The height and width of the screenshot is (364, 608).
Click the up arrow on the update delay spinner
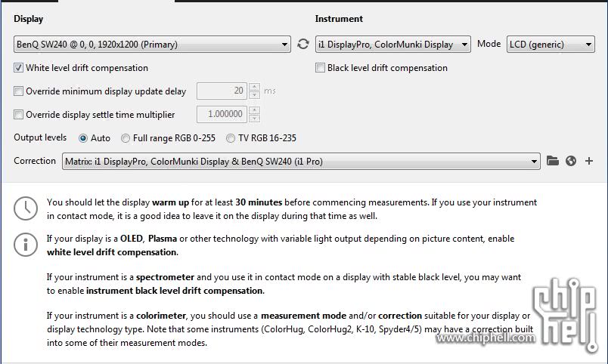[254, 87]
